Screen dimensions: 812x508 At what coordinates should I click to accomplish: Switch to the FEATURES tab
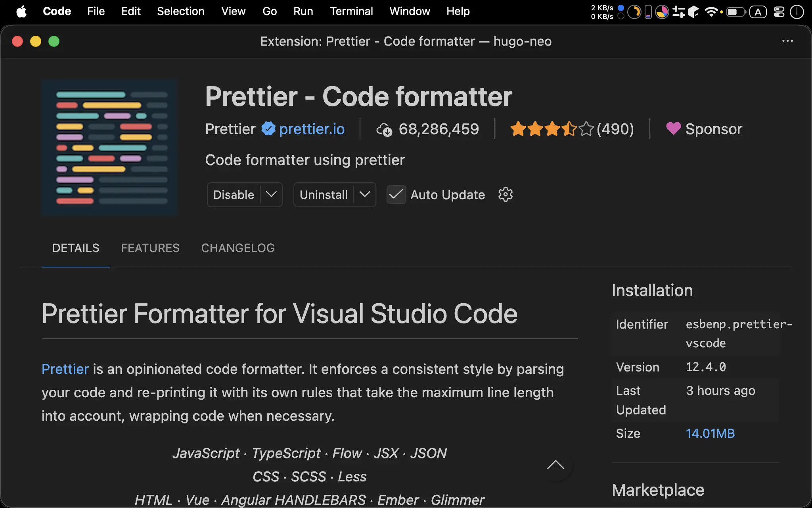(x=150, y=248)
